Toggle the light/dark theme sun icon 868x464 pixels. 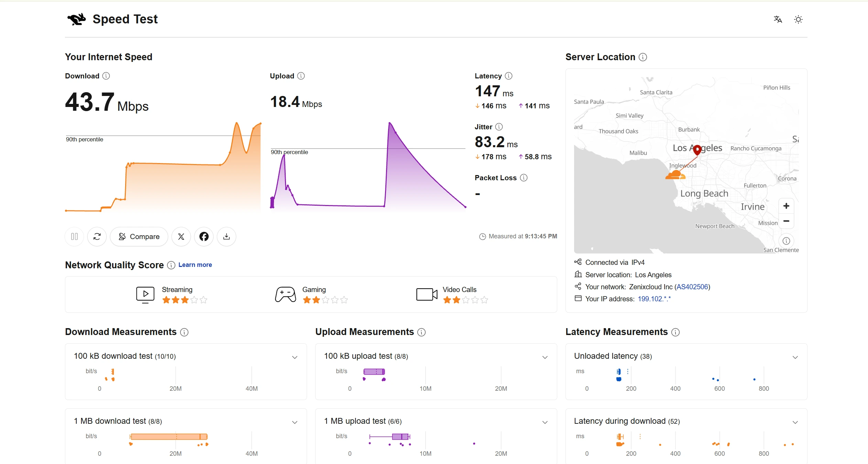798,19
